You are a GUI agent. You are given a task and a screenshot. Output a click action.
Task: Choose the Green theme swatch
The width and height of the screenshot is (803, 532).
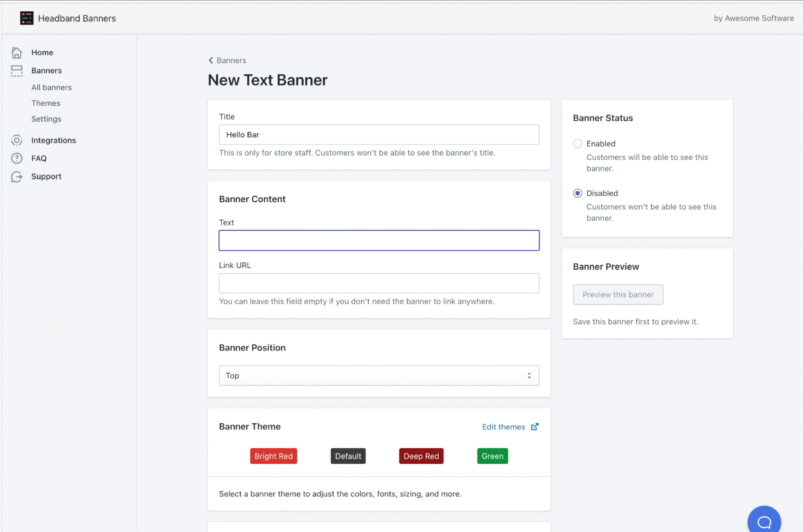point(492,456)
